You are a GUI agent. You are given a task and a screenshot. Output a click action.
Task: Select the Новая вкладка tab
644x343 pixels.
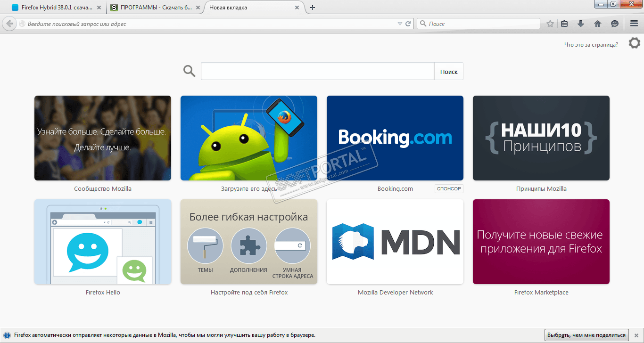point(254,8)
